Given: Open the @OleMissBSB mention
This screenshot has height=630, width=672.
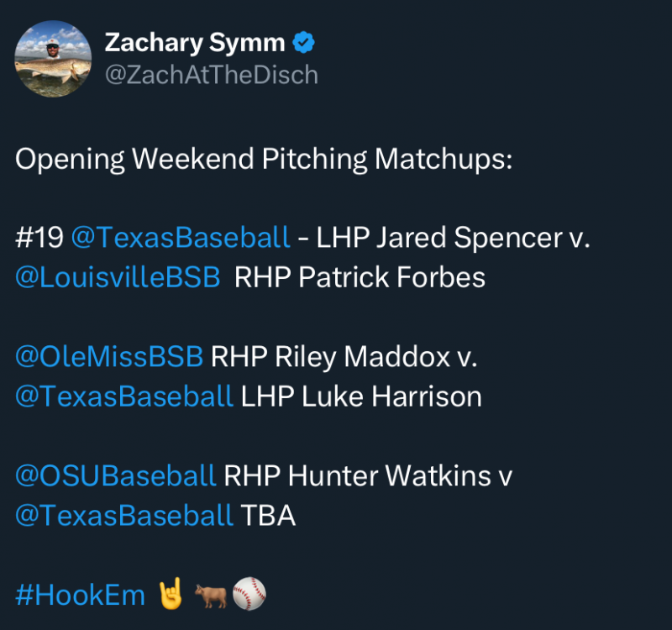Looking at the screenshot, I should pyautogui.click(x=109, y=356).
